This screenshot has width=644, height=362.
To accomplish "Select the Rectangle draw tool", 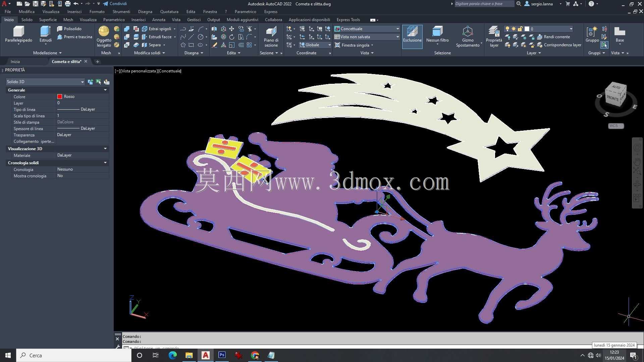I will click(191, 45).
